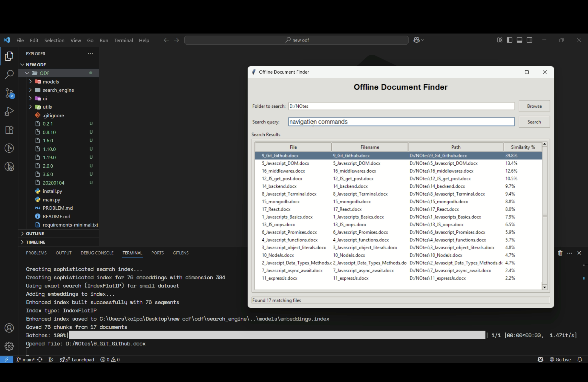
Task: Switch to the DEBUG CONSOLE tab
Action: point(97,253)
